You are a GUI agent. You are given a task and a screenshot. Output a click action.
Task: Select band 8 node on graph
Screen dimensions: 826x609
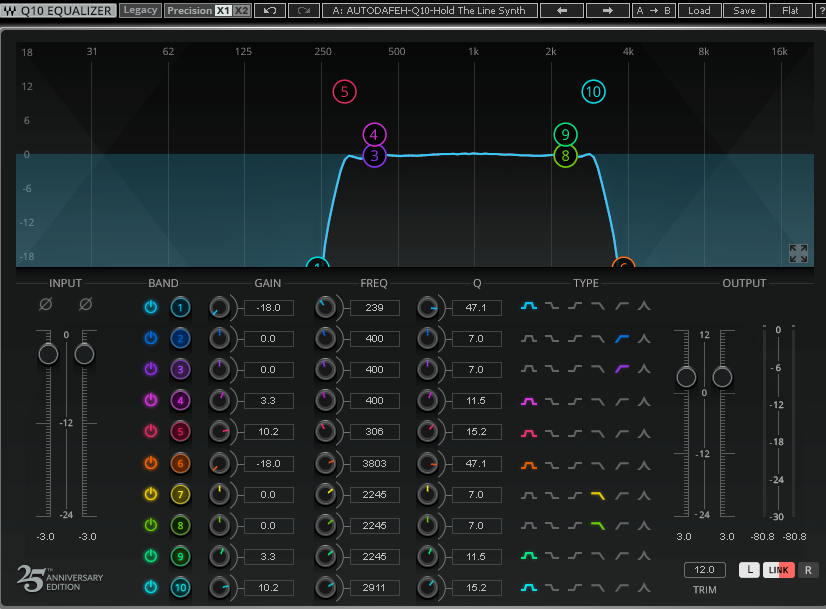pos(565,156)
